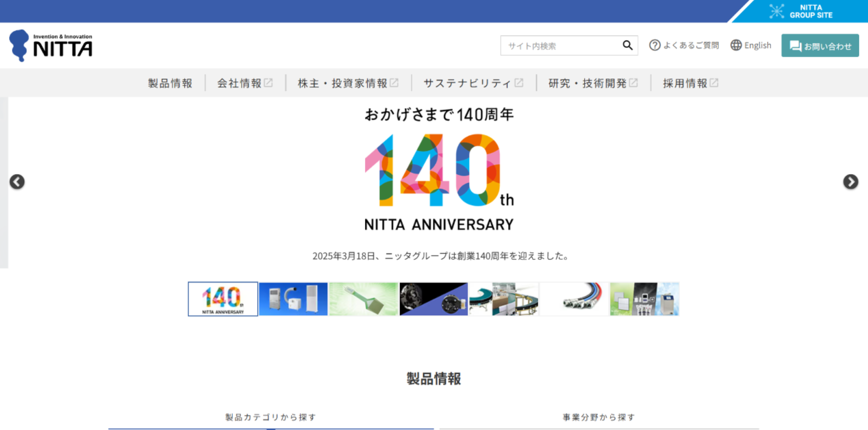This screenshot has height=430, width=868.
Task: Click the NITTA logo
Action: pyautogui.click(x=51, y=45)
